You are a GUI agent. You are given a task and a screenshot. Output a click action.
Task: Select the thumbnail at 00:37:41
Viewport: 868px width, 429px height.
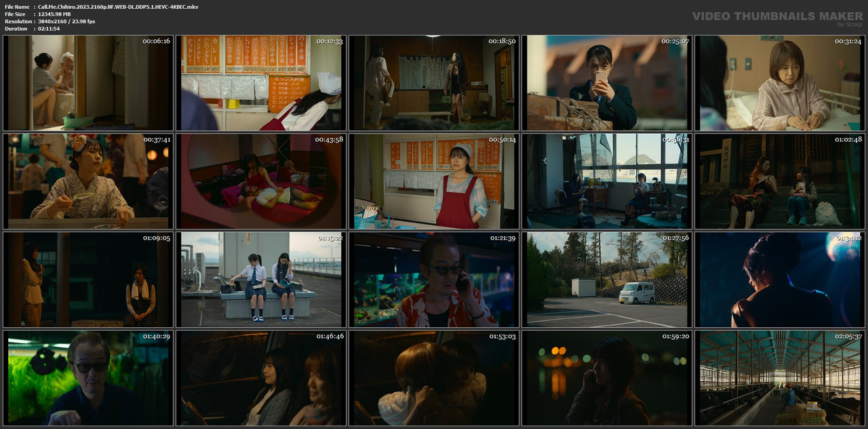click(87, 181)
